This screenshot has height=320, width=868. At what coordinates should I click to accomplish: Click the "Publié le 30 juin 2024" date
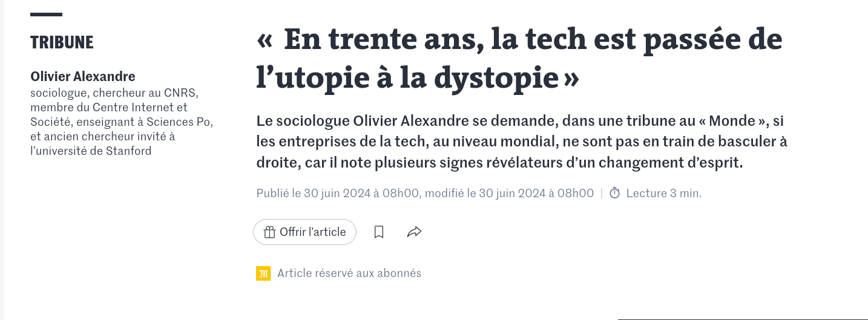click(x=338, y=194)
